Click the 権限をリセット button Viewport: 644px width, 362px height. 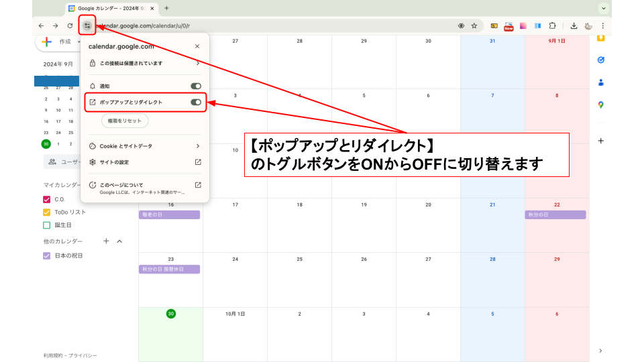point(125,121)
